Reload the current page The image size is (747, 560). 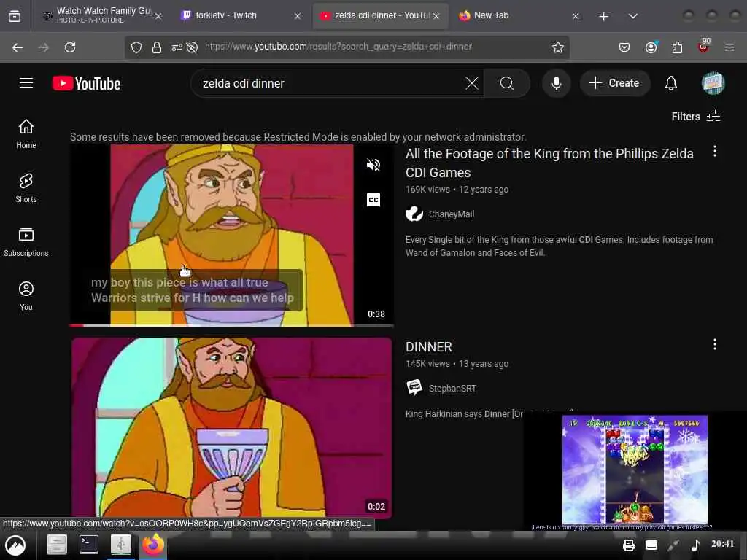[70, 47]
